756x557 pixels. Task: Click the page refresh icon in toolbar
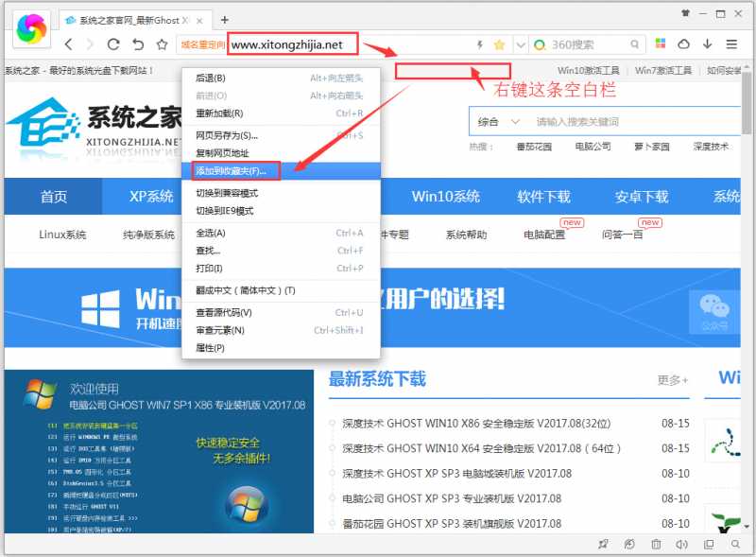pyautogui.click(x=114, y=44)
